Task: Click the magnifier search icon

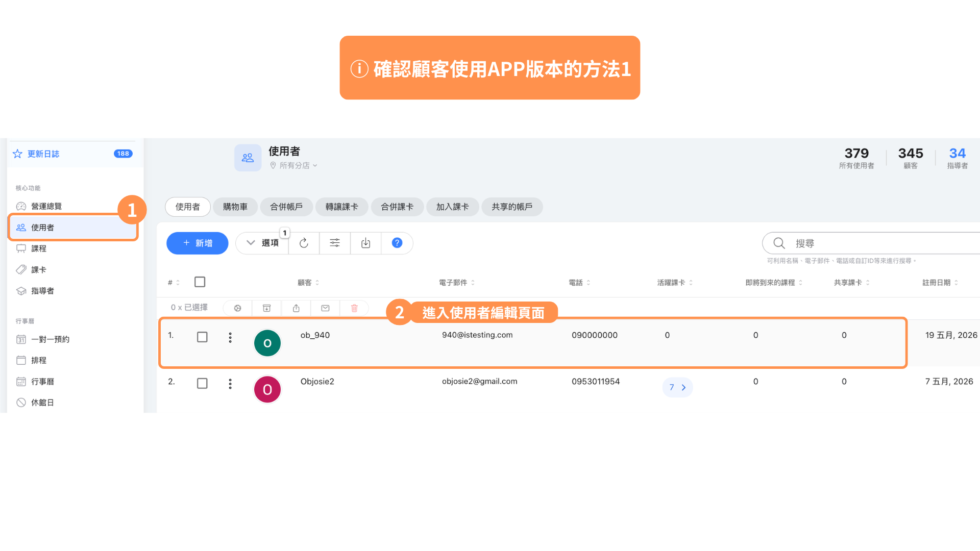Action: tap(779, 243)
